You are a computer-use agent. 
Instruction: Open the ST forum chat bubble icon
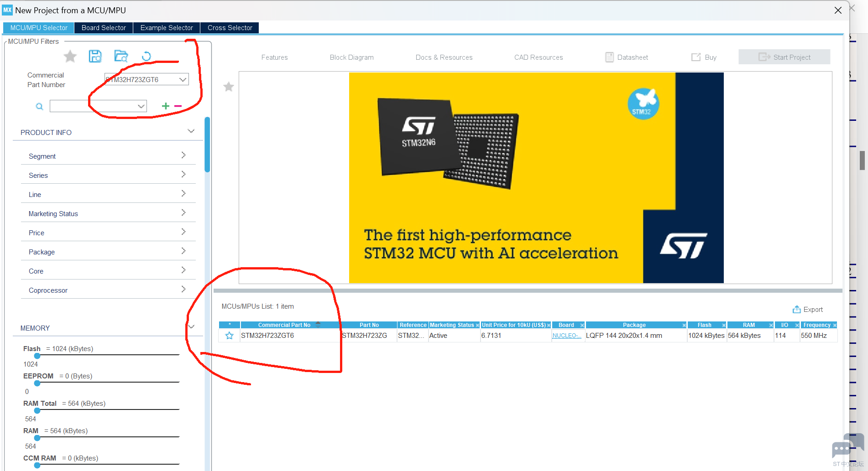(848, 446)
